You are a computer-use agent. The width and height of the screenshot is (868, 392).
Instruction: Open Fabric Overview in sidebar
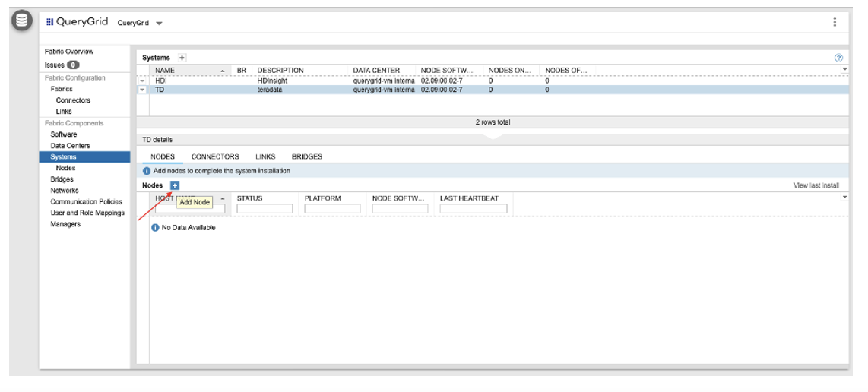pos(69,52)
